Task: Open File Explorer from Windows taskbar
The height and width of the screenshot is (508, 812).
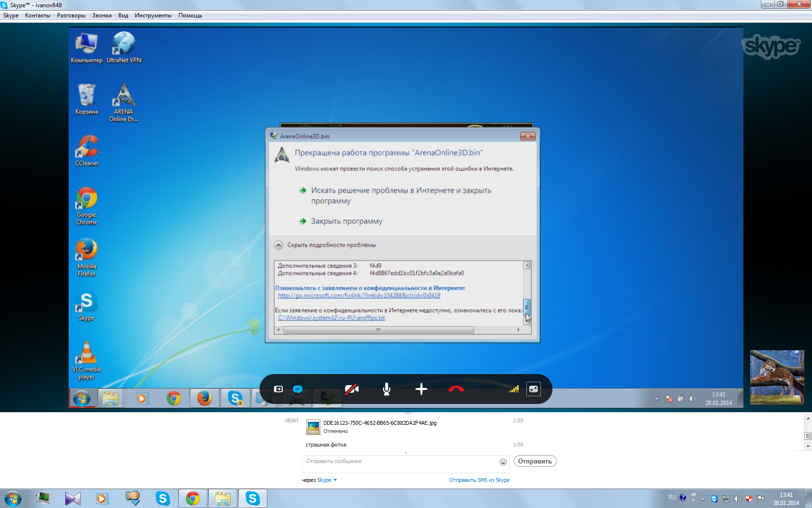Action: (223, 498)
